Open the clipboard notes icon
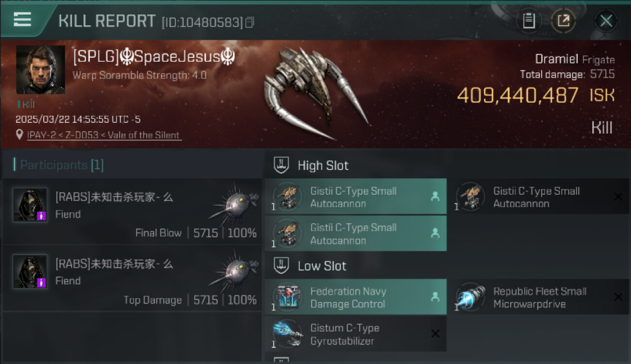The image size is (631, 364). click(529, 21)
